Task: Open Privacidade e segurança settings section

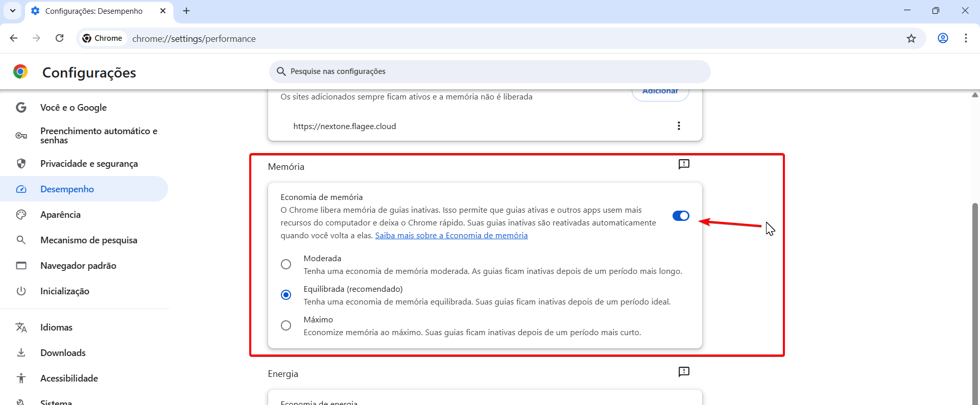Action: click(89, 164)
